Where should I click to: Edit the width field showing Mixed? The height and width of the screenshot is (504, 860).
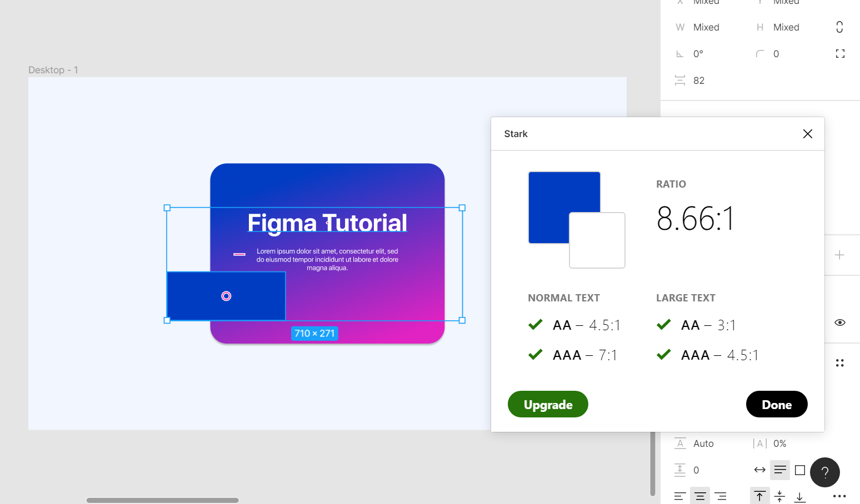click(x=706, y=27)
